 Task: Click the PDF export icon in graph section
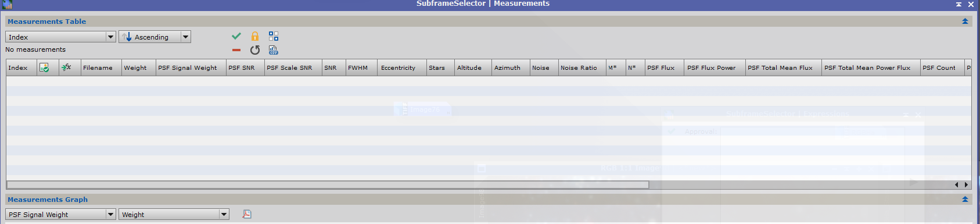click(x=247, y=214)
